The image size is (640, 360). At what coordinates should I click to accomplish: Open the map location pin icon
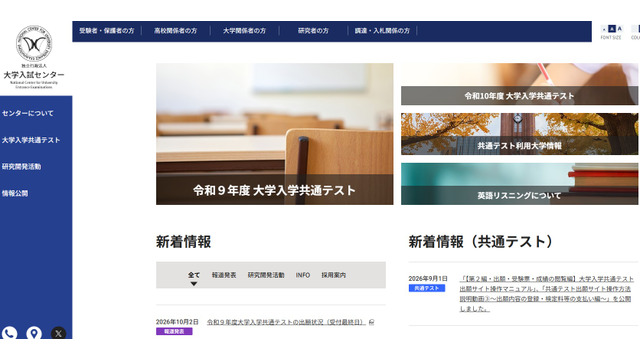coord(34,333)
